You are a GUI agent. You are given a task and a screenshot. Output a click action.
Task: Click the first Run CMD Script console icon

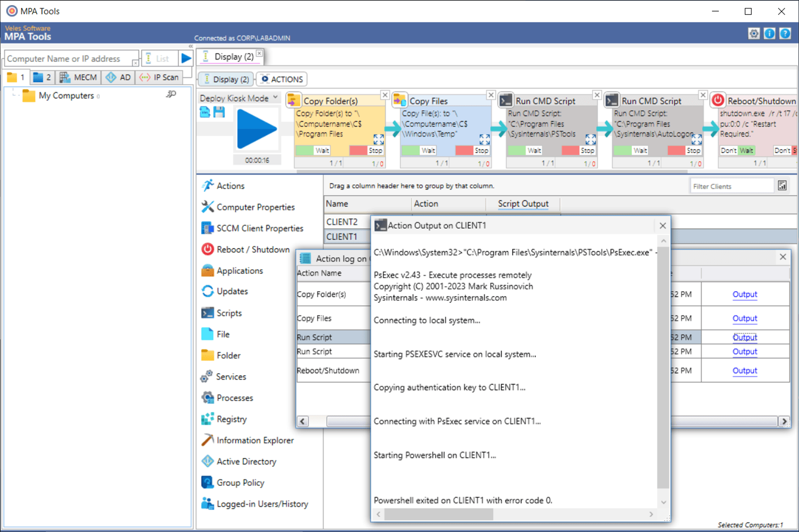coord(506,100)
